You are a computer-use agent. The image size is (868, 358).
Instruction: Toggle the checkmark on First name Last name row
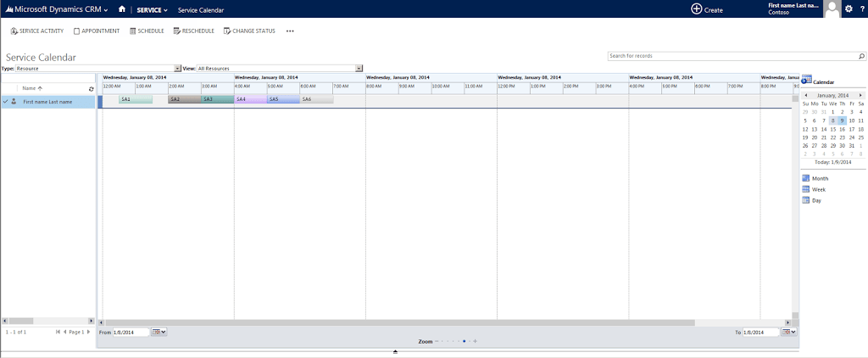pos(5,102)
